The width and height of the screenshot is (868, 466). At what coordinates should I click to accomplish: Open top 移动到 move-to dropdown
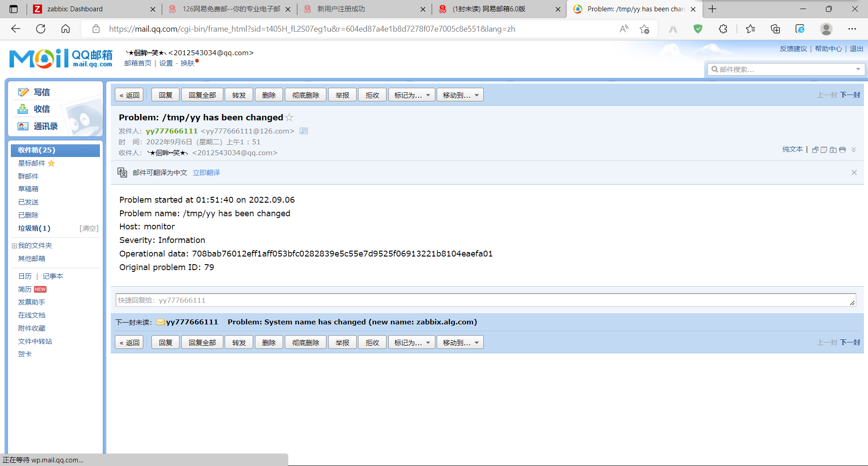[x=460, y=95]
